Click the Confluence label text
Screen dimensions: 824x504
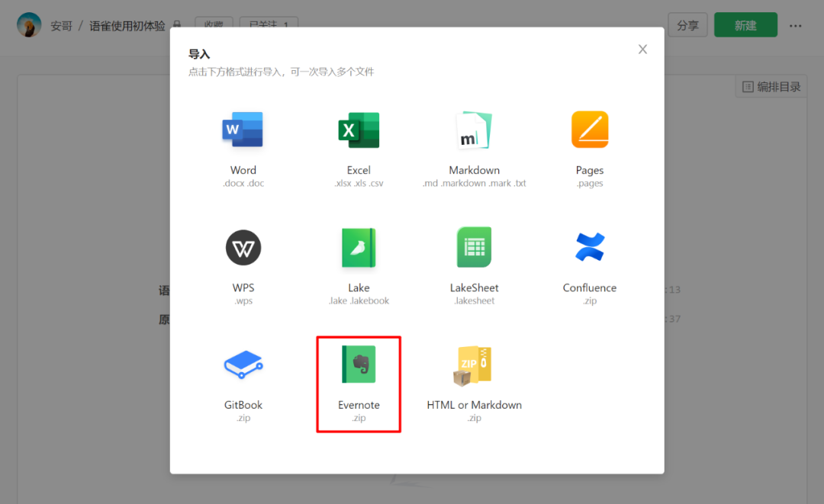tap(590, 287)
